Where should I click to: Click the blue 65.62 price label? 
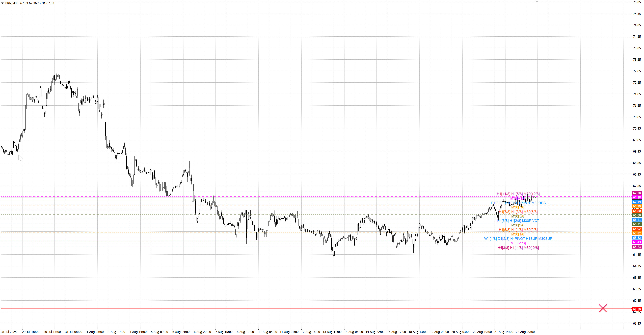637,238
